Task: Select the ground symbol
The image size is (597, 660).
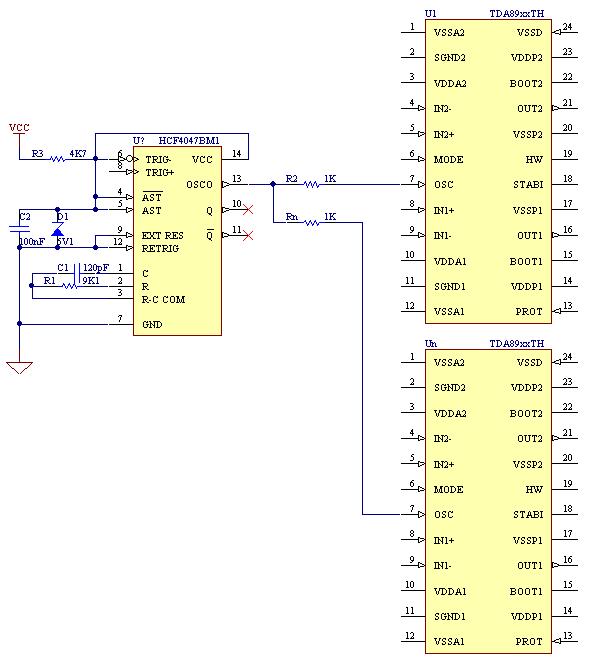Action: [x=19, y=367]
